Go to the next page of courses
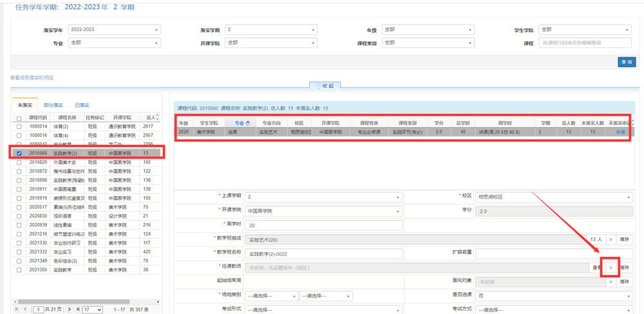 pos(69,309)
